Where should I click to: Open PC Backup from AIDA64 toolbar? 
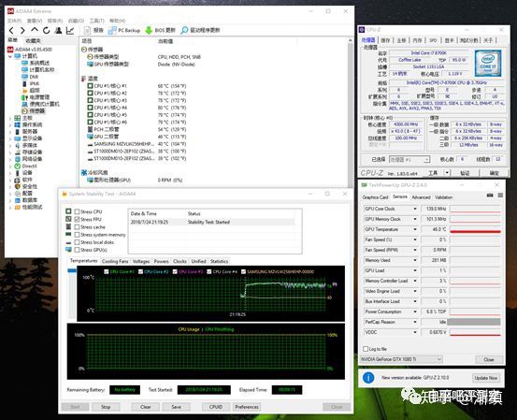click(x=124, y=30)
